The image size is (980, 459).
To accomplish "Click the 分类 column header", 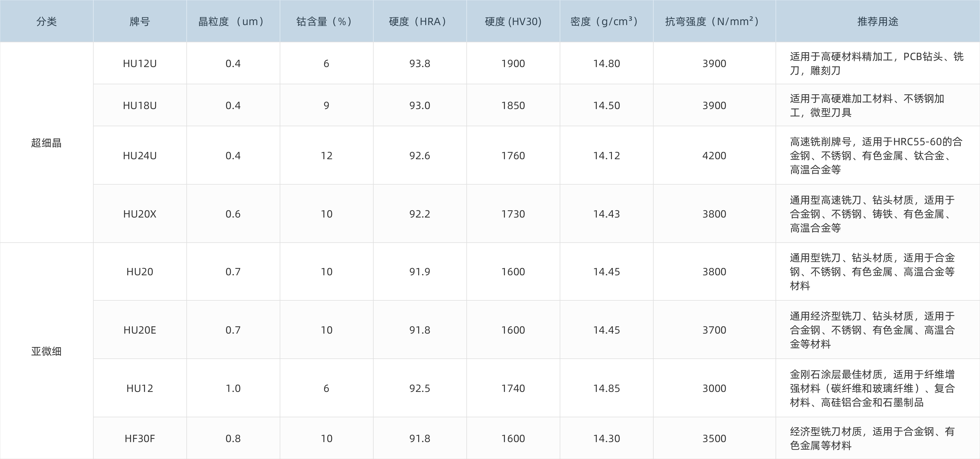I will 46,21.
